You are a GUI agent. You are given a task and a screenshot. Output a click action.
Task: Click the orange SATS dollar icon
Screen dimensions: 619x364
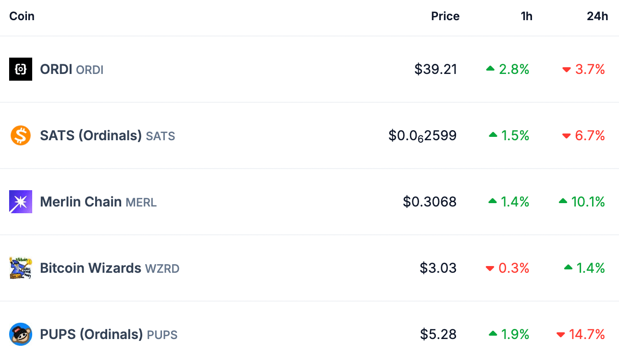(21, 135)
